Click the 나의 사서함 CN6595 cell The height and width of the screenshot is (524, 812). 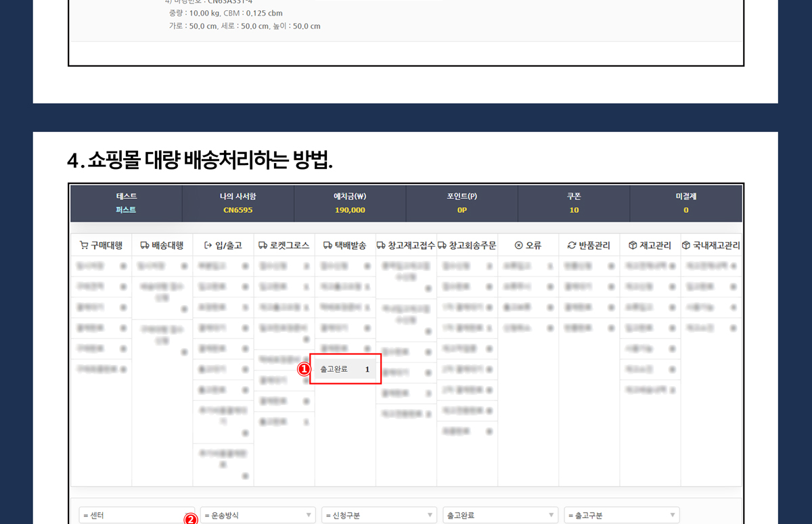(x=238, y=204)
